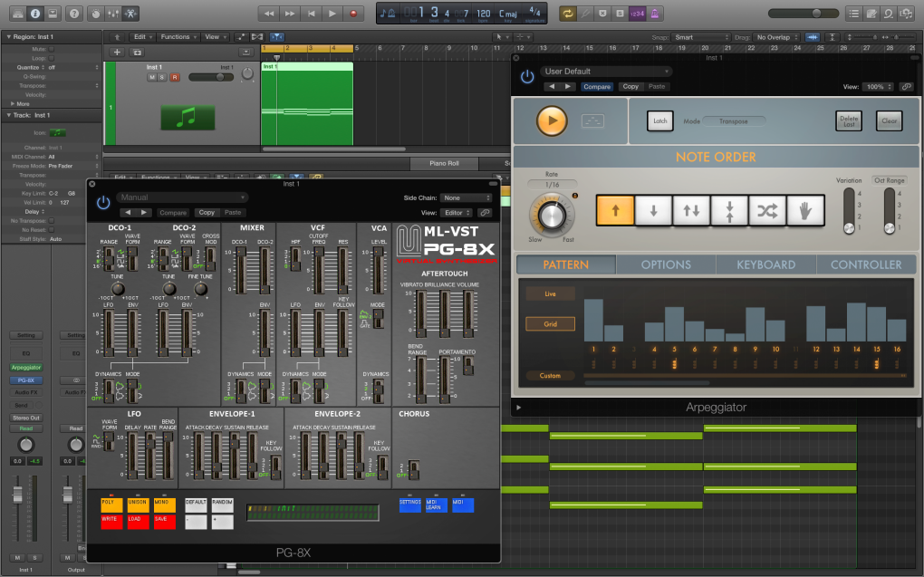
Task: Select the Grid pattern mode
Action: click(x=551, y=323)
